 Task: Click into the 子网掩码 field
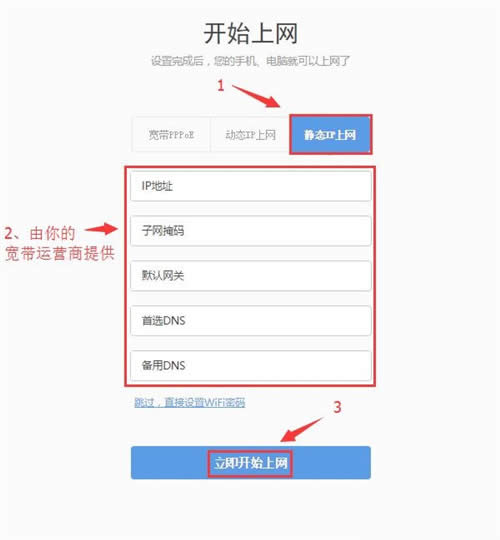[x=251, y=231]
